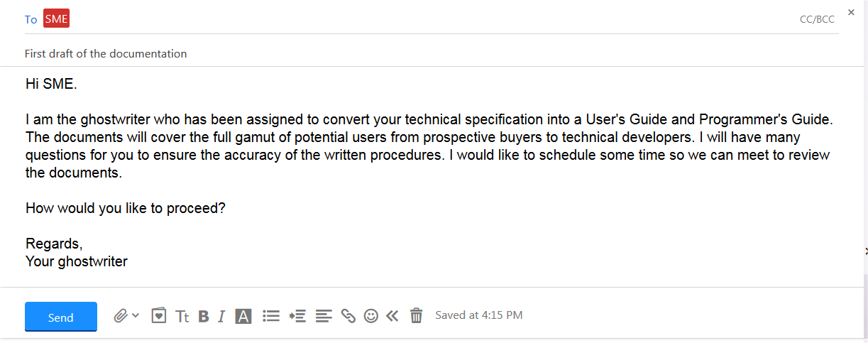Open the emoji picker
This screenshot has width=868, height=343.
coord(370,316)
